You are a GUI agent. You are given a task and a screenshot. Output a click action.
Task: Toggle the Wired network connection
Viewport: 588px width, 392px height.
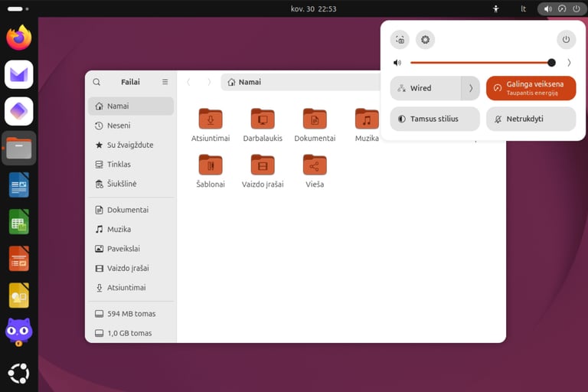[x=426, y=88]
